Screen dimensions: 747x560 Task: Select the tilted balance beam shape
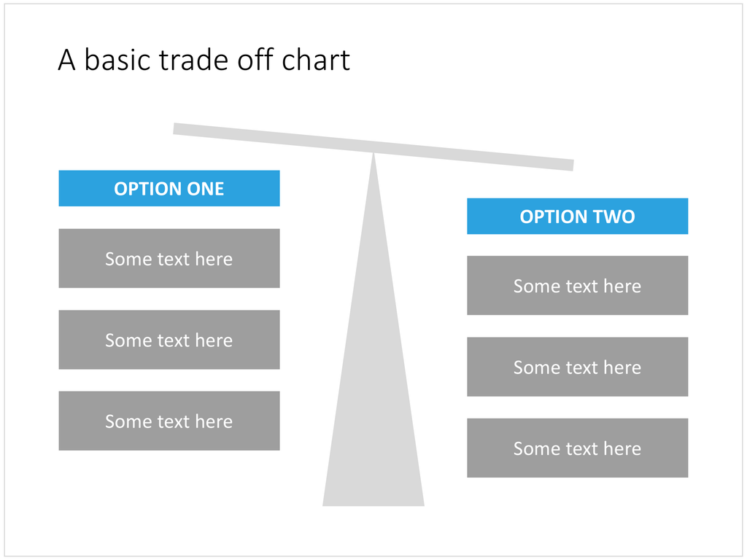point(373,147)
